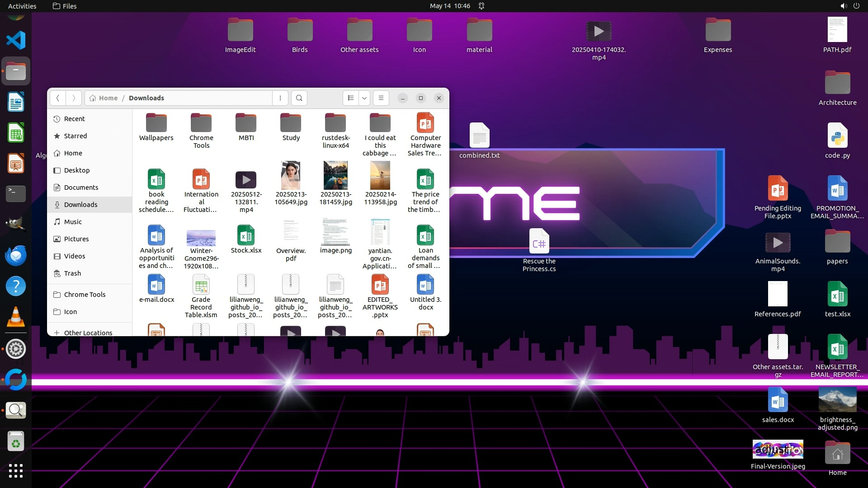This screenshot has width=868, height=488.
Task: Open the Files menu in top bar
Action: pos(65,6)
